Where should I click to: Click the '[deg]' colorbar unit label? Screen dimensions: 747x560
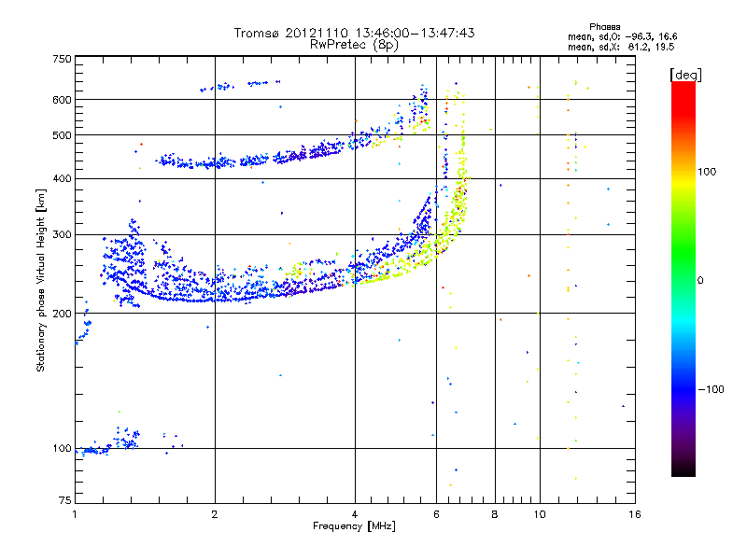(x=685, y=75)
